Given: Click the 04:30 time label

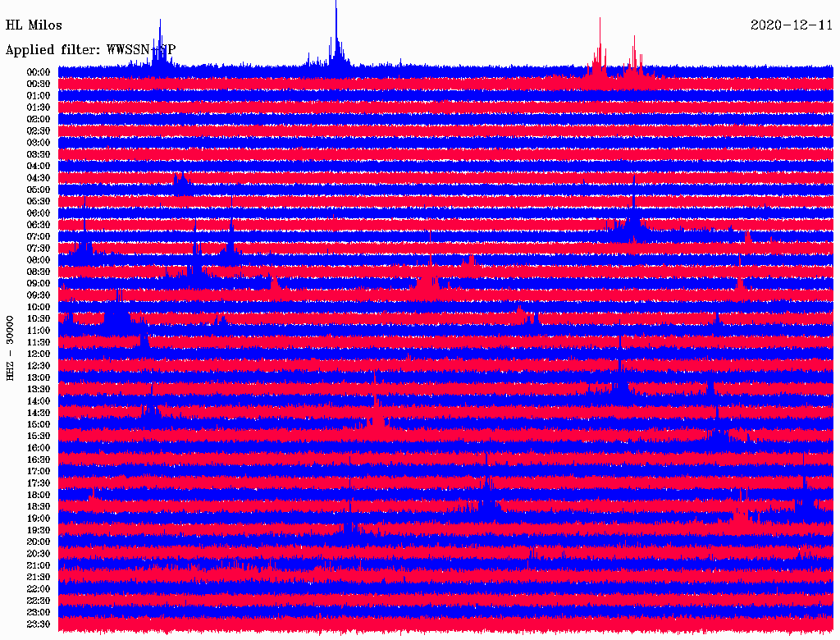Looking at the screenshot, I should tap(39, 178).
